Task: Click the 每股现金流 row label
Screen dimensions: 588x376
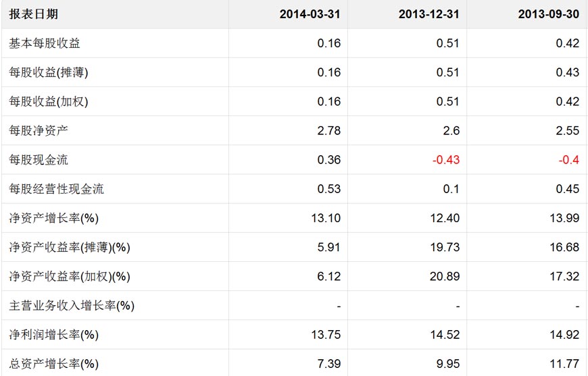Action: tap(39, 160)
